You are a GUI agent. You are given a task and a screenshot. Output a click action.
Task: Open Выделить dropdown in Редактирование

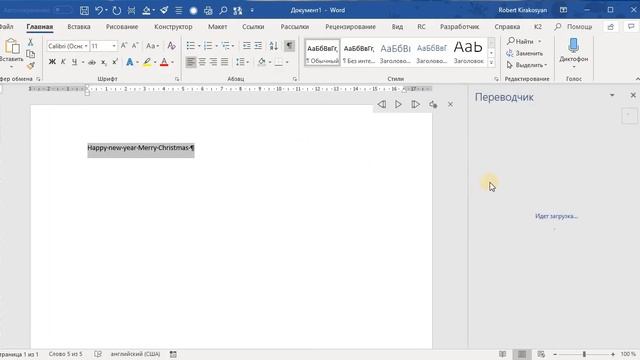coord(527,65)
